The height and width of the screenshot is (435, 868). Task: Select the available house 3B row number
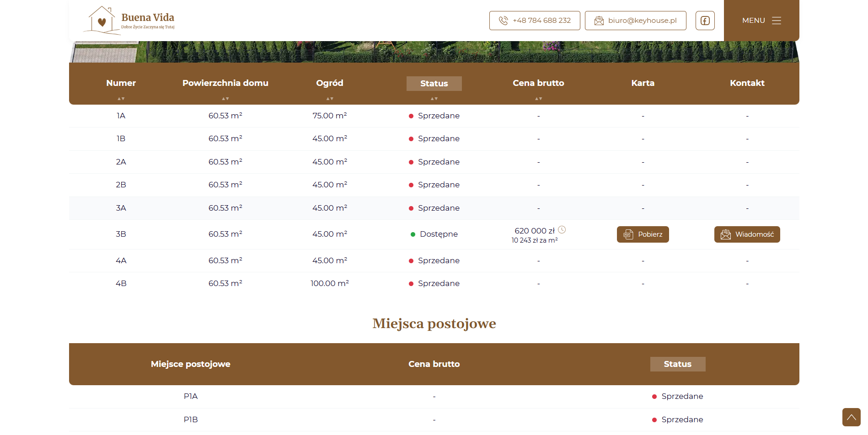point(121,234)
